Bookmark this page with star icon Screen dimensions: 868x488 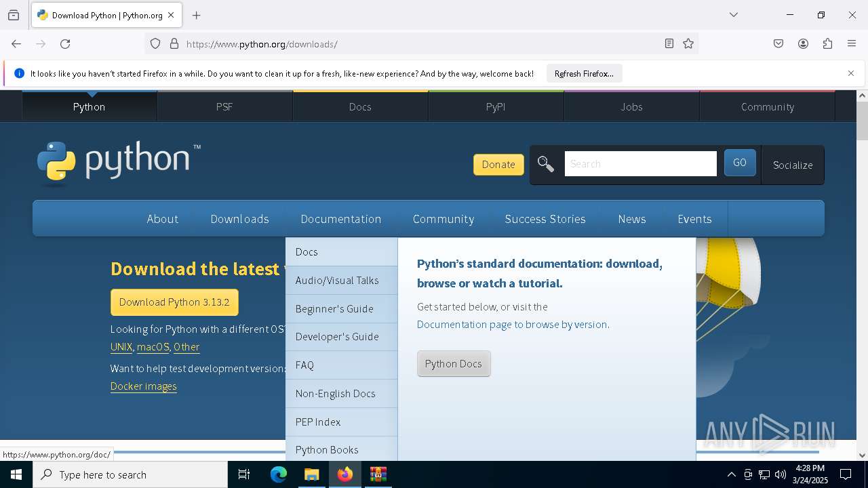[688, 44]
